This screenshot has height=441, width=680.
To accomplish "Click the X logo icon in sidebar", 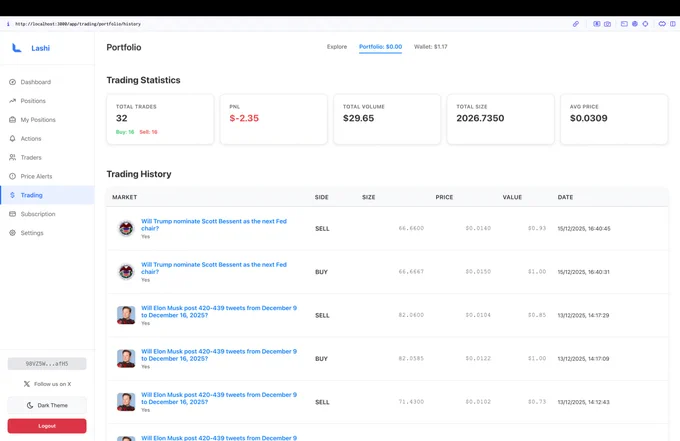I will click(x=27, y=384).
